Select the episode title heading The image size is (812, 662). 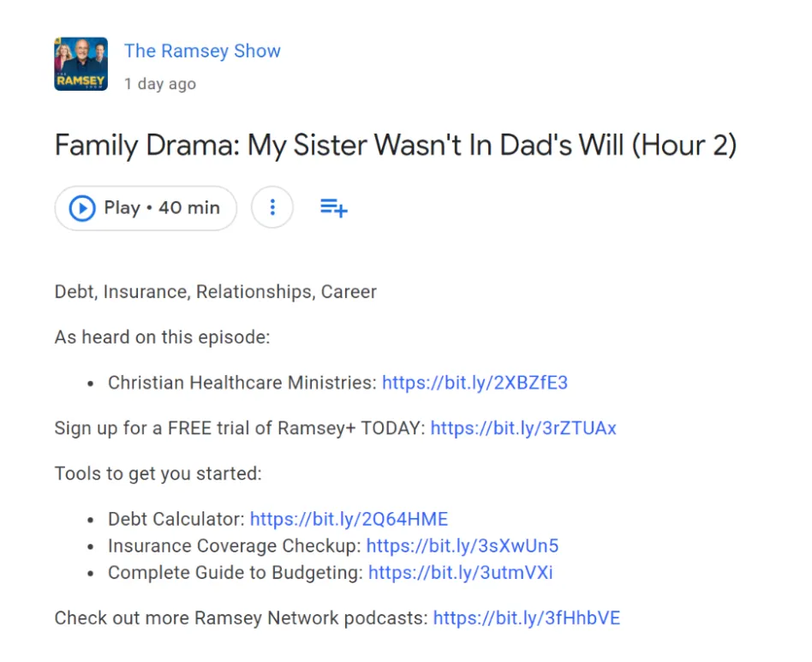[x=395, y=146]
